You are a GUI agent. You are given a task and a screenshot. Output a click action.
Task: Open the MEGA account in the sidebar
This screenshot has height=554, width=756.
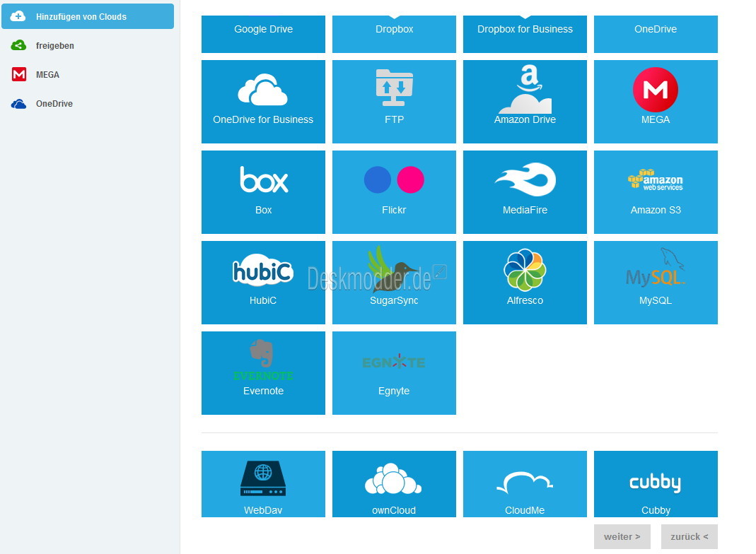click(88, 75)
